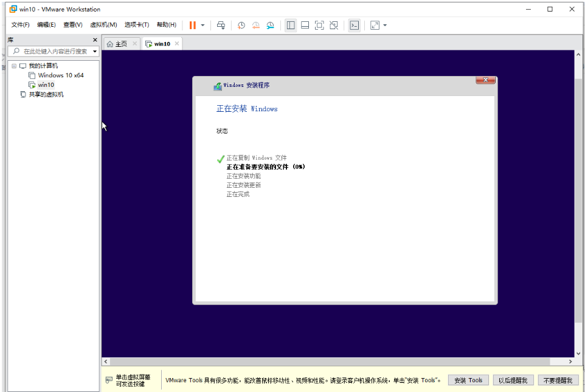The height and width of the screenshot is (392, 585).
Task: Click the orange Pause virtual machine icon
Action: point(193,26)
